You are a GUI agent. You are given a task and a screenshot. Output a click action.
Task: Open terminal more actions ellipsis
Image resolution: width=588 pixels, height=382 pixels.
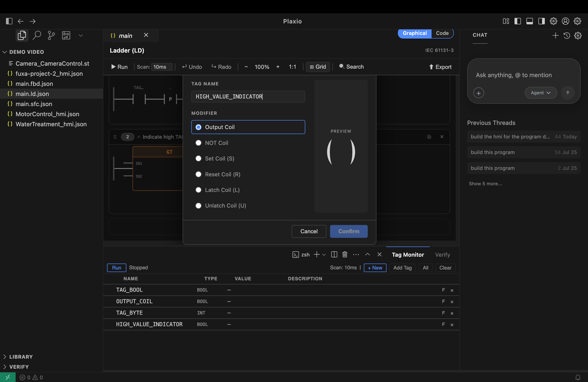pyautogui.click(x=356, y=254)
